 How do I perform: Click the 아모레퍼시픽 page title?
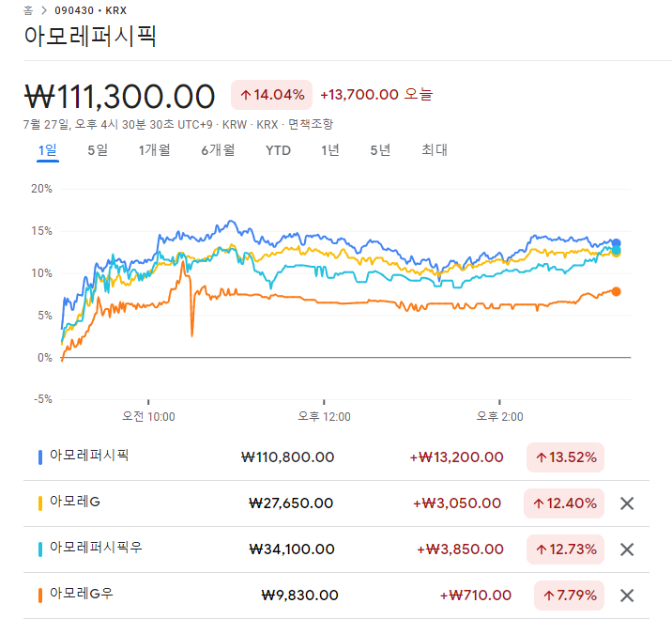[x=90, y=36]
